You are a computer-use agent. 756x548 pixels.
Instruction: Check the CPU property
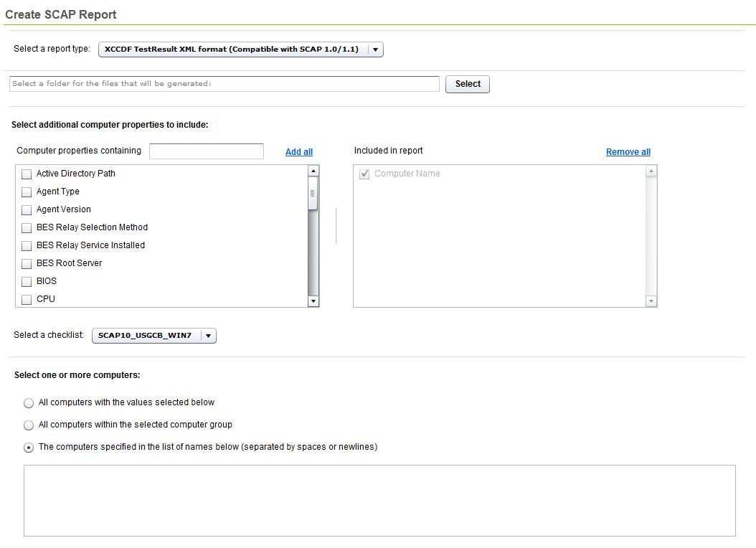click(26, 299)
